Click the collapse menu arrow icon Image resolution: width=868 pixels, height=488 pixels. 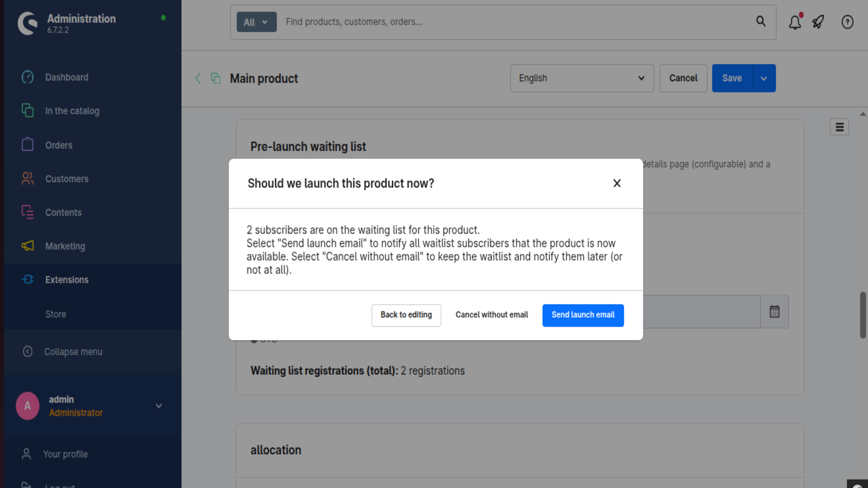click(x=28, y=352)
